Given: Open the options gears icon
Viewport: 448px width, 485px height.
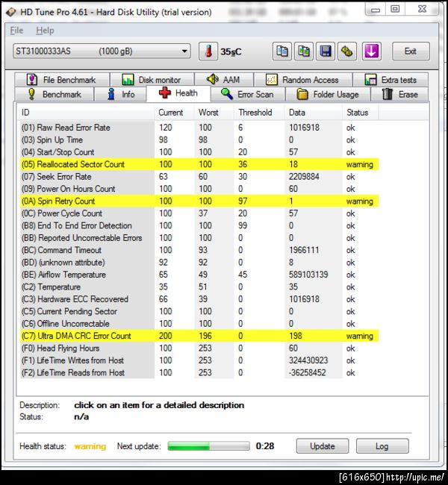Looking at the screenshot, I should (346, 51).
